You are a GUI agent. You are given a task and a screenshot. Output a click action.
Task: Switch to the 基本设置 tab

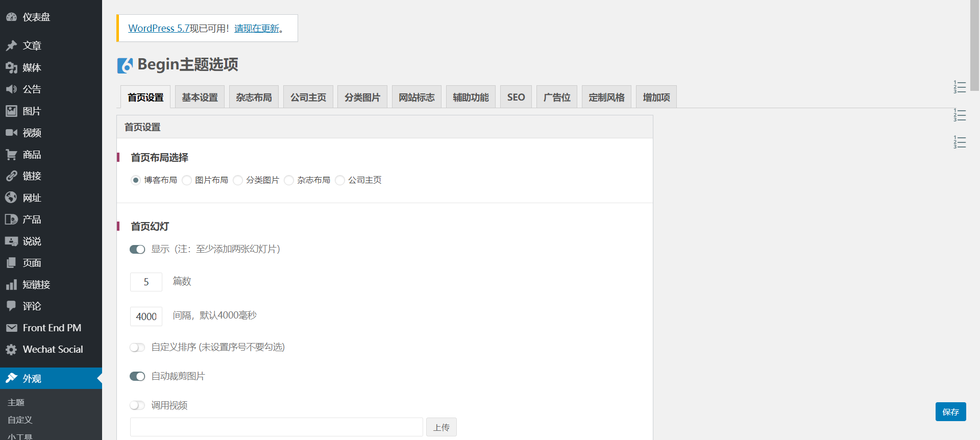(x=200, y=97)
